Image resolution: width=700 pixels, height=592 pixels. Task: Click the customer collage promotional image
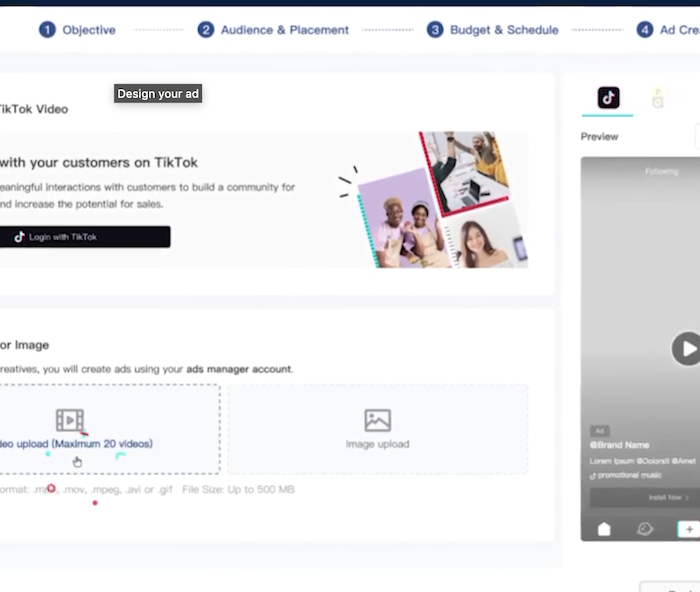(x=433, y=200)
